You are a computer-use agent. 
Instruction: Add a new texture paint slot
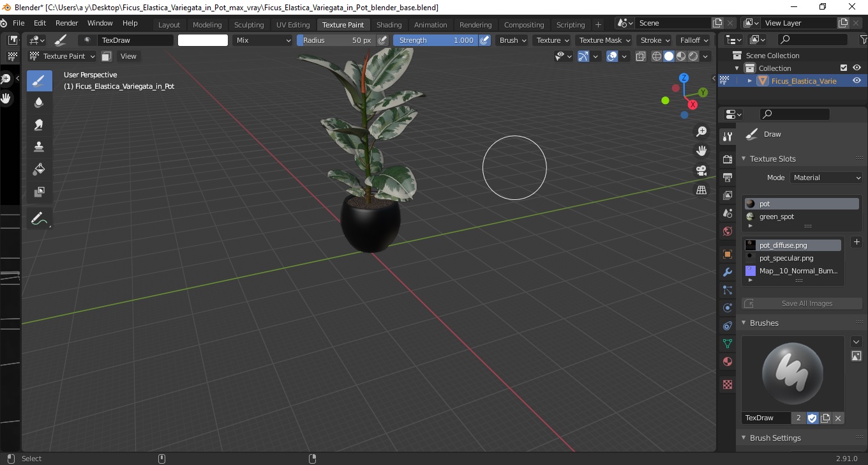857,242
